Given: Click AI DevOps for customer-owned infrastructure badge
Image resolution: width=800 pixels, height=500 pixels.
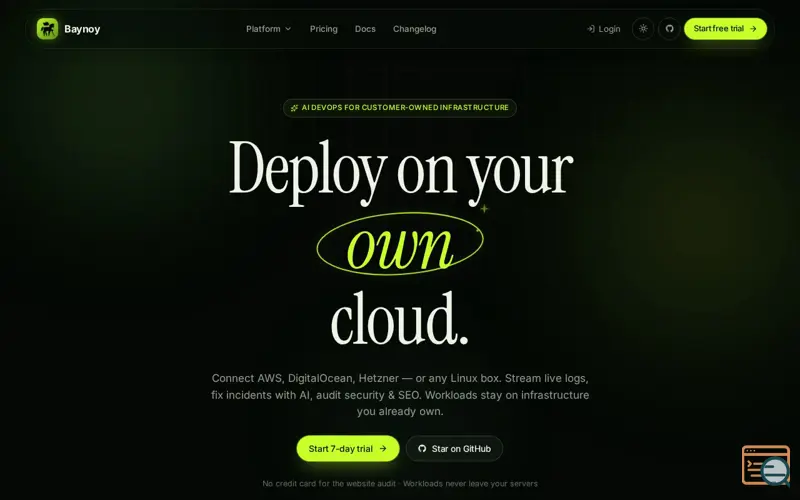Looking at the screenshot, I should (399, 108).
